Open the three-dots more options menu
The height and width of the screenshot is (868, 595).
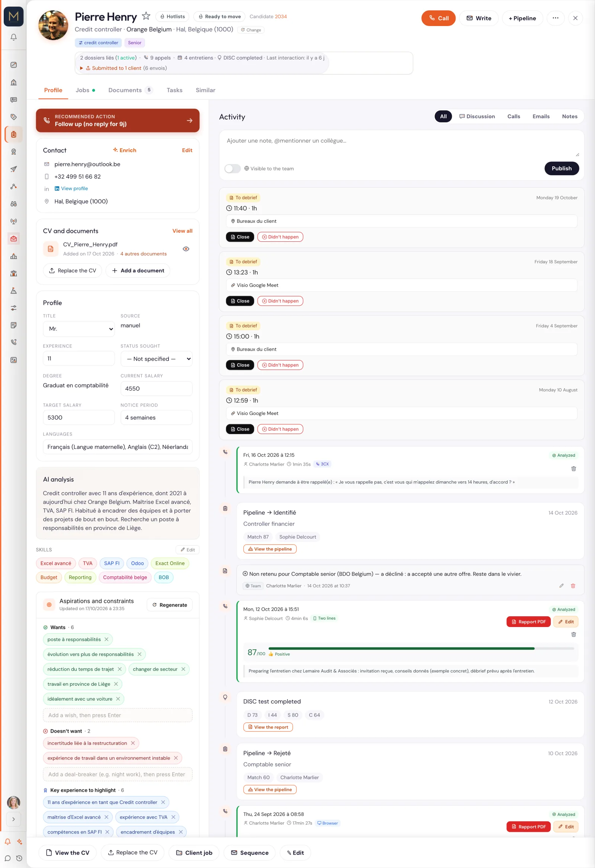click(x=556, y=18)
